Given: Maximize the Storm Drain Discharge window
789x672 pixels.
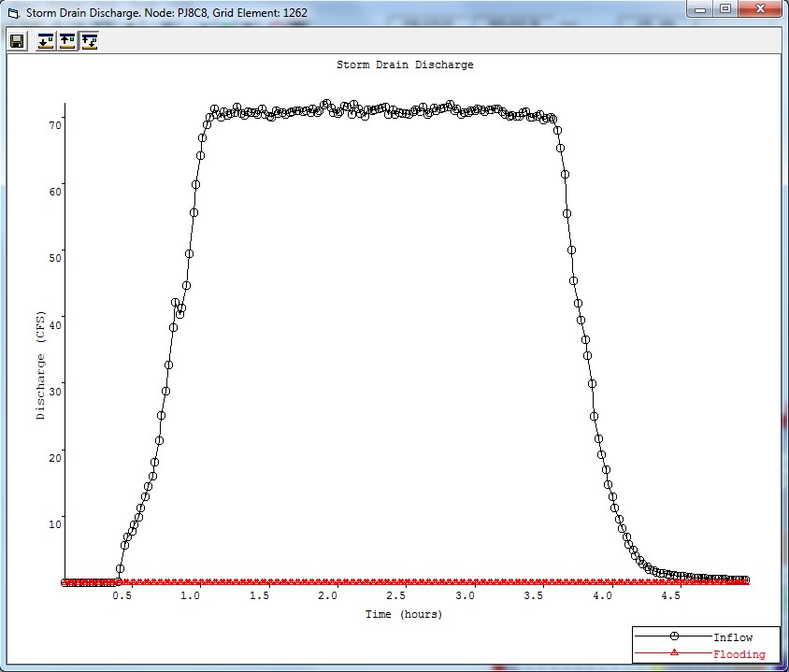Looking at the screenshot, I should 725,9.
